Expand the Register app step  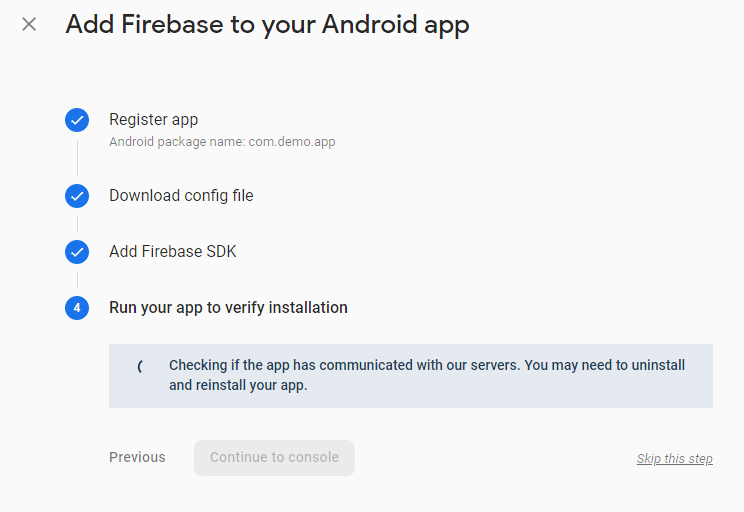click(154, 120)
